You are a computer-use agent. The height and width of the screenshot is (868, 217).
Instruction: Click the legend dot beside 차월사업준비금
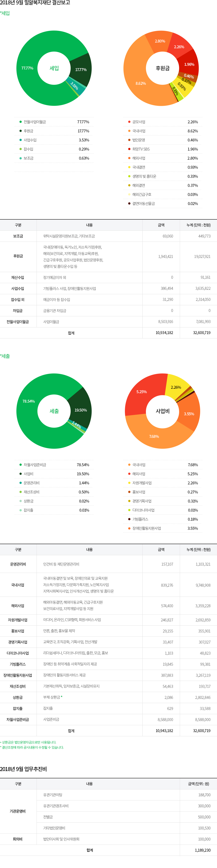tap(21, 465)
